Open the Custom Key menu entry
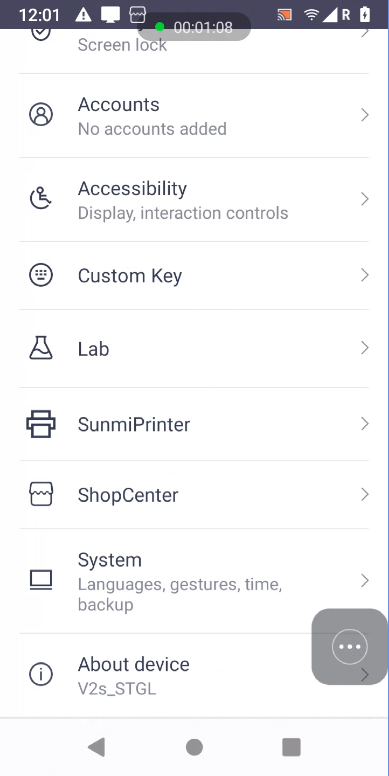This screenshot has height=776, width=389. [x=194, y=276]
